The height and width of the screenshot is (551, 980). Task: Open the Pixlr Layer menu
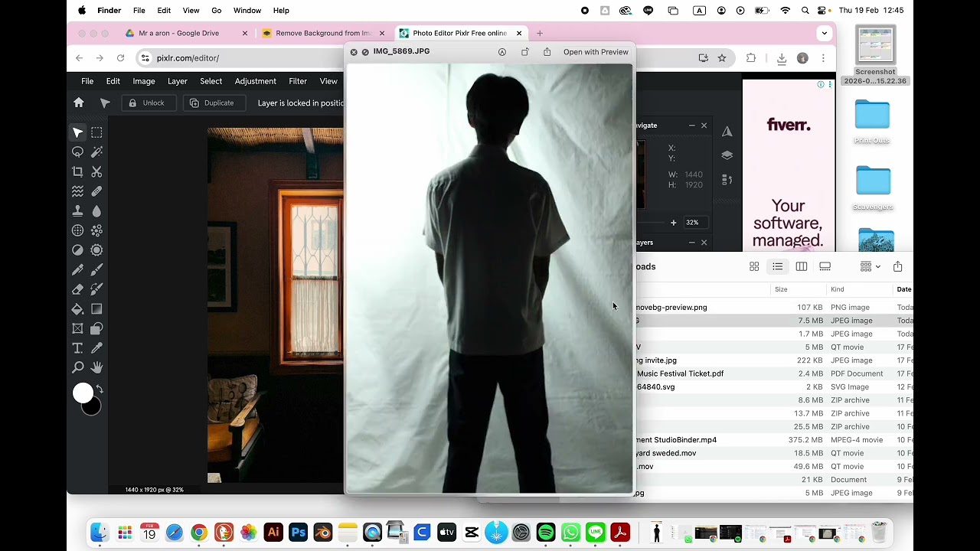click(177, 81)
